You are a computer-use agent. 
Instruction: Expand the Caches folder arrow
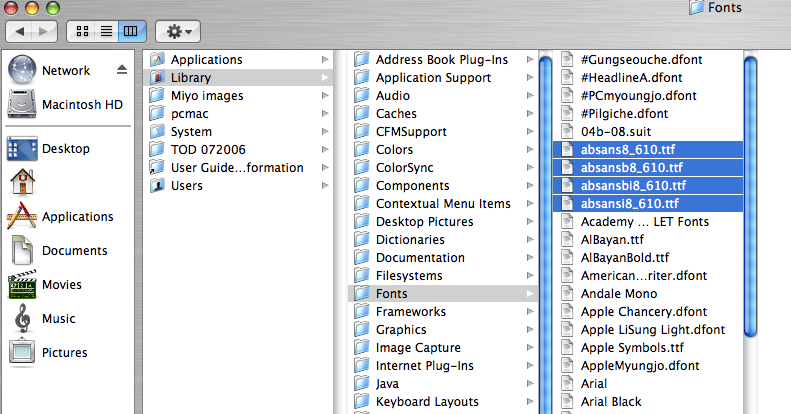coord(530,113)
